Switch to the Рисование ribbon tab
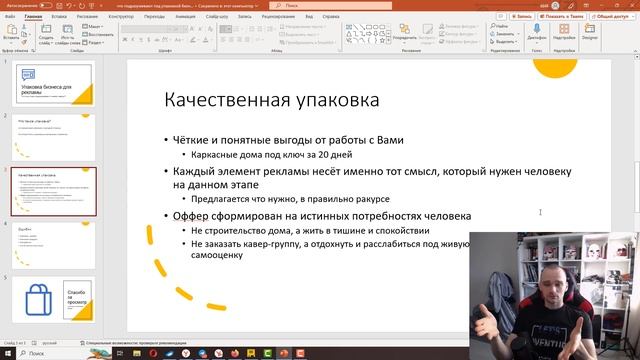 coord(87,16)
